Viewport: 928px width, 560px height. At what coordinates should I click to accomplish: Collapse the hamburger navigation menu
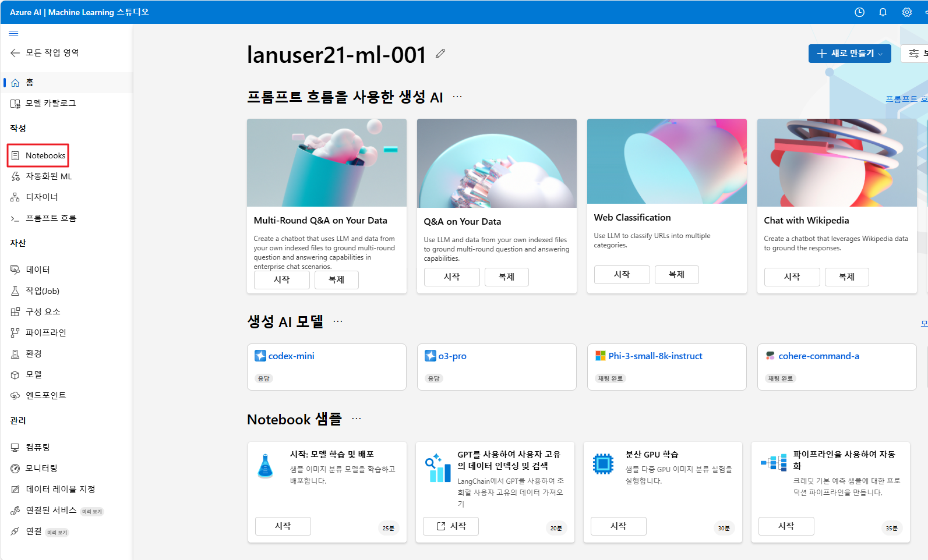tap(14, 33)
